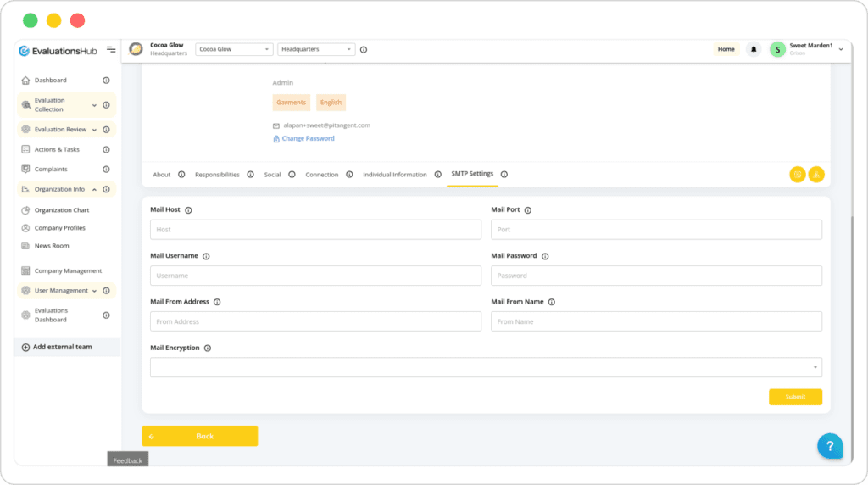This screenshot has height=485, width=868.
Task: Click info icon beside Evaluation Collection
Action: click(x=106, y=105)
